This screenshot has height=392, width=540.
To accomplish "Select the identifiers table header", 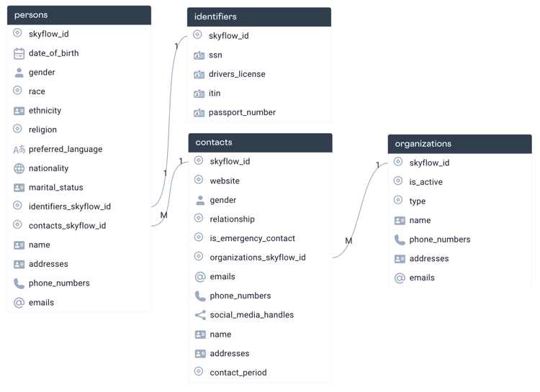I will click(x=259, y=17).
